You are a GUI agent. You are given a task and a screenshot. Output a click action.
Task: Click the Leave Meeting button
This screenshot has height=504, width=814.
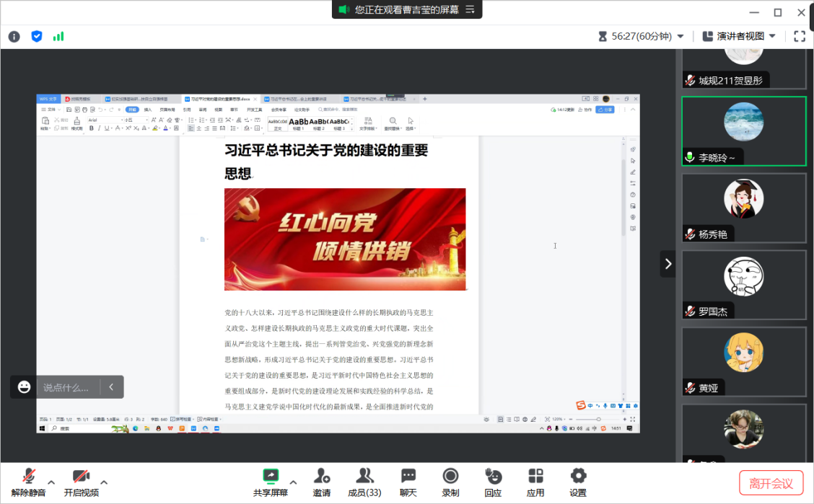click(x=771, y=482)
